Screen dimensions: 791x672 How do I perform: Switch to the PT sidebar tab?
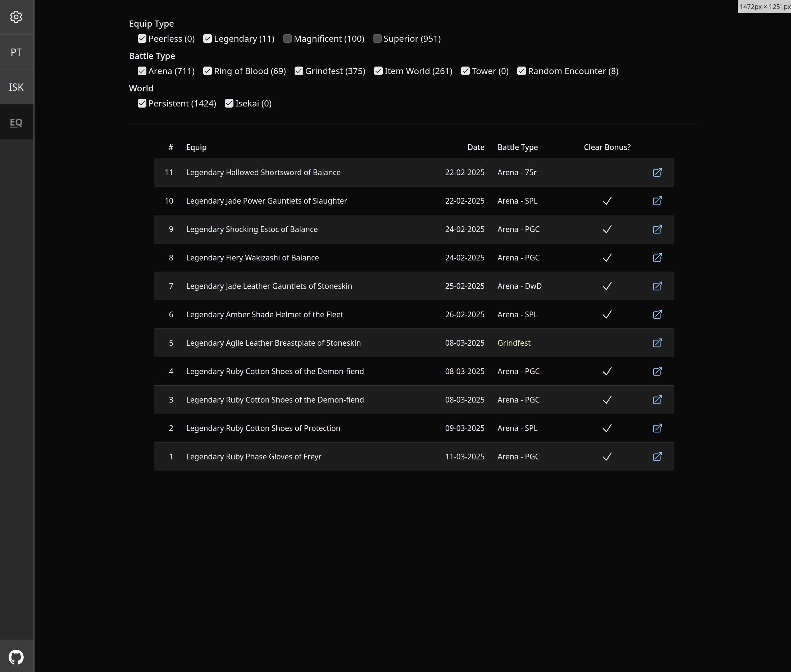16,52
